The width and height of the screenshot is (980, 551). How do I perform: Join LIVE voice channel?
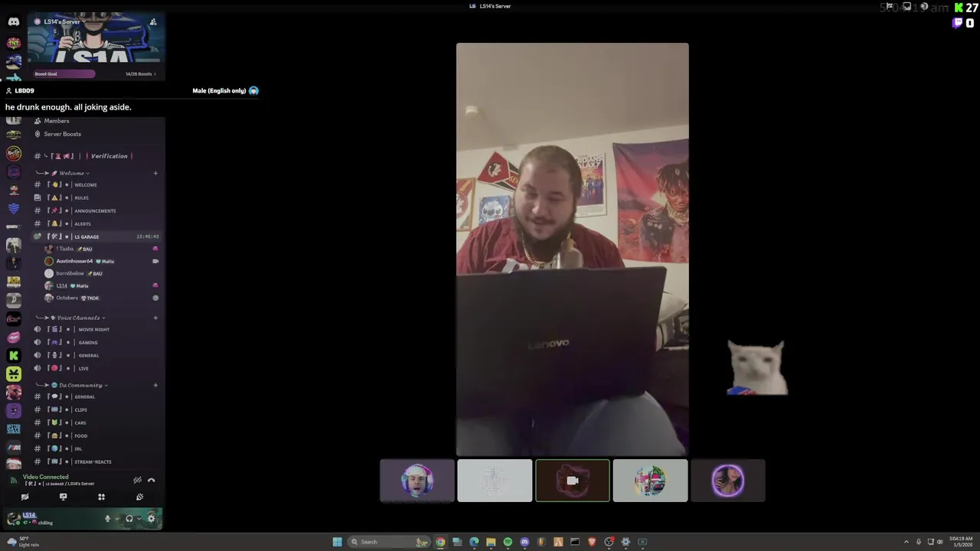(96, 368)
